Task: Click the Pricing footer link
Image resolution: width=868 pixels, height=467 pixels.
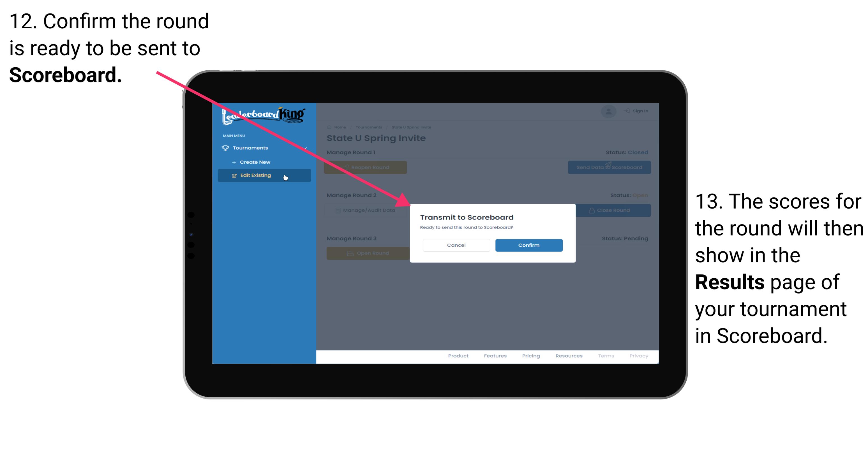Action: 530,356
